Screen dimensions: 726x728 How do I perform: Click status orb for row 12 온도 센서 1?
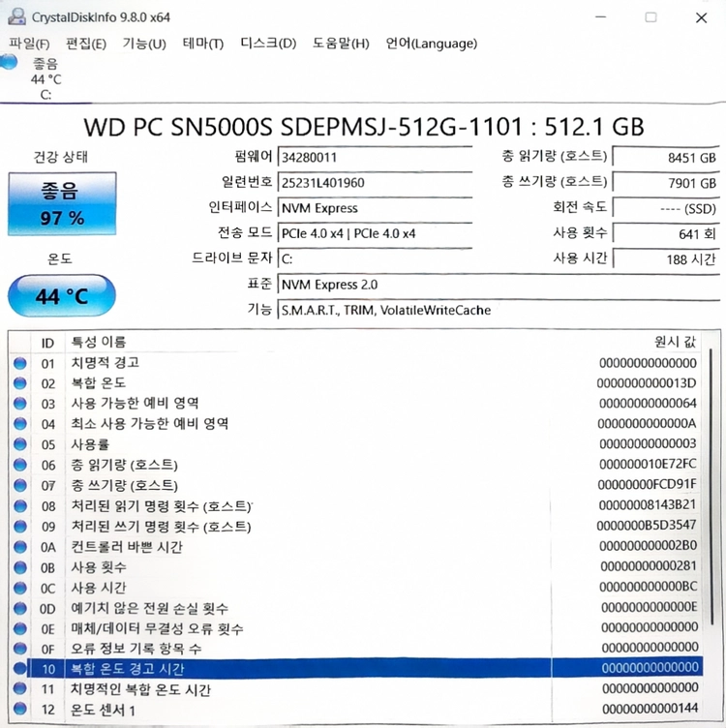[x=20, y=709]
